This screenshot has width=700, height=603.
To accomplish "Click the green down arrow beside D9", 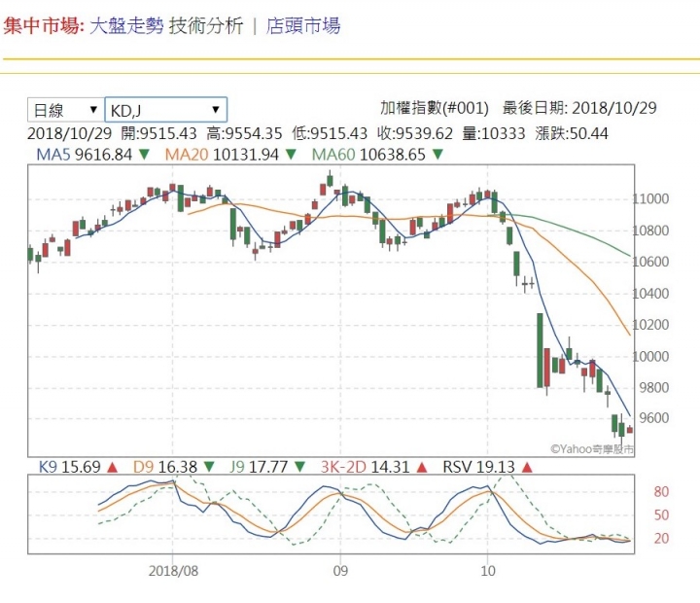I will pos(209,467).
